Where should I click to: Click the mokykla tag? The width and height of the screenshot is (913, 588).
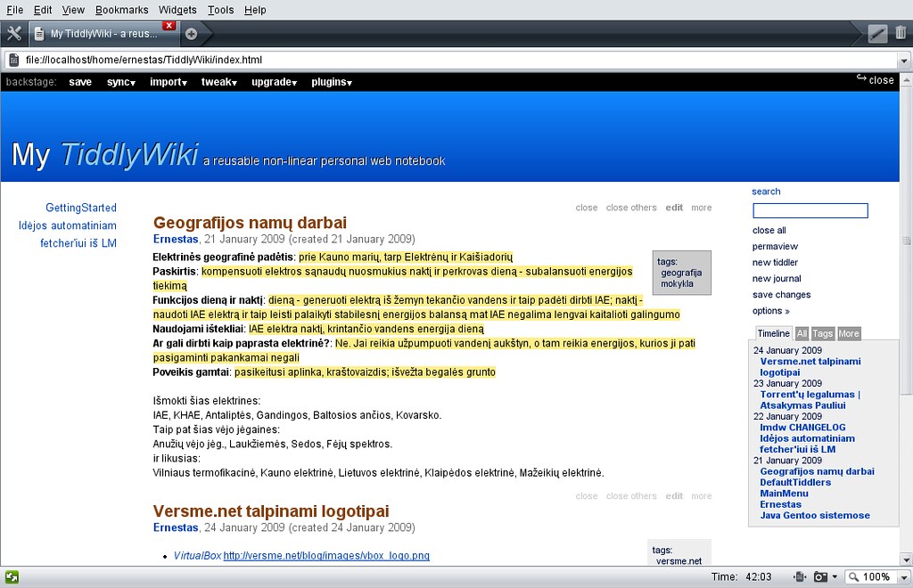677,284
